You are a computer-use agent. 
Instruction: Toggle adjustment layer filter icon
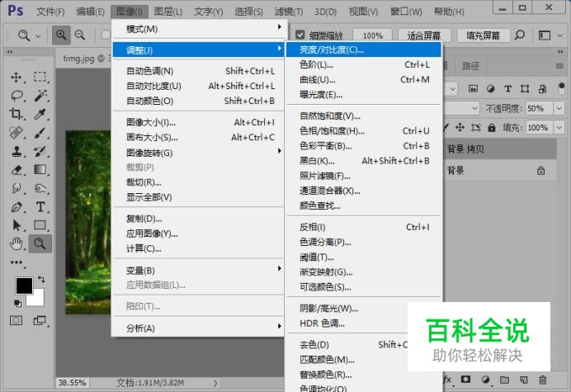pos(490,88)
